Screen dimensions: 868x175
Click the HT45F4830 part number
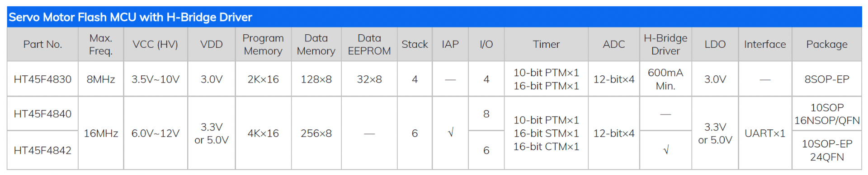pyautogui.click(x=42, y=79)
